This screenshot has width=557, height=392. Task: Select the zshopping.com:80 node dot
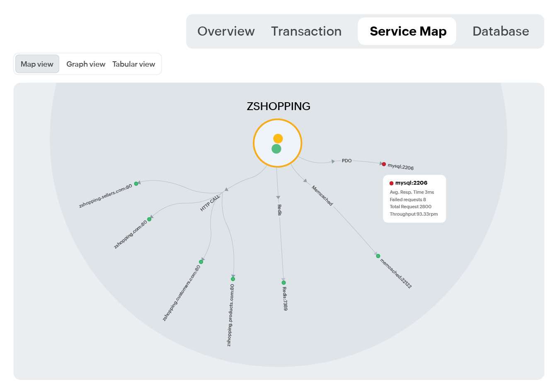(149, 219)
